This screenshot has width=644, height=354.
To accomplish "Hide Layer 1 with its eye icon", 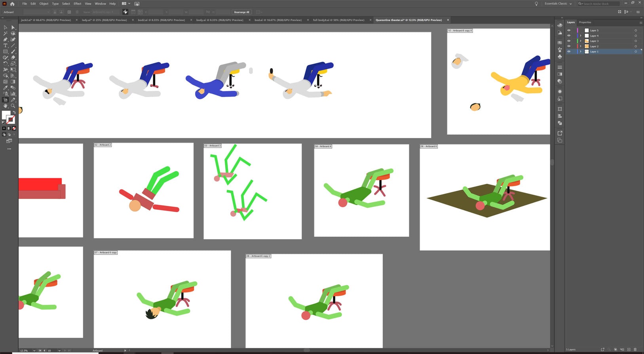I will (x=569, y=52).
